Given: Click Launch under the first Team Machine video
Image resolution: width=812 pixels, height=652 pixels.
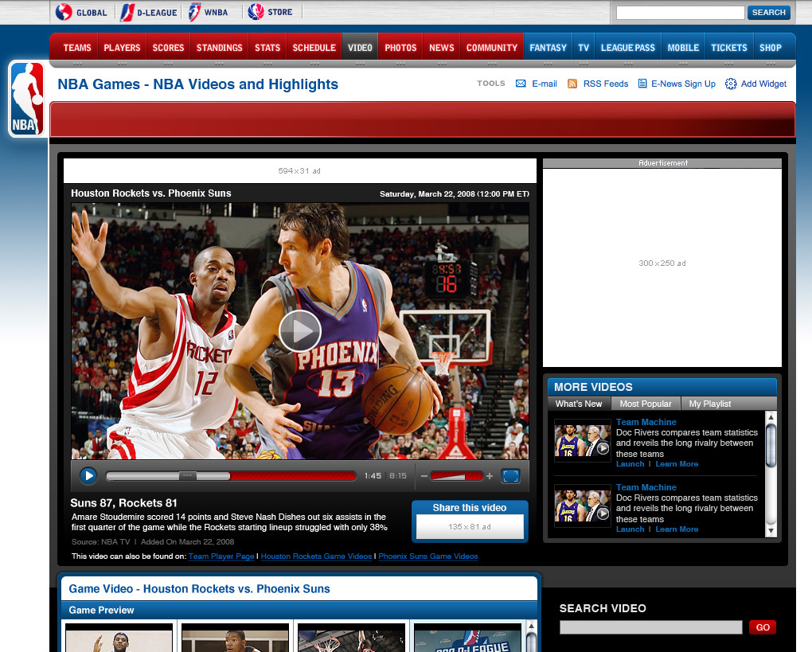Looking at the screenshot, I should (629, 463).
